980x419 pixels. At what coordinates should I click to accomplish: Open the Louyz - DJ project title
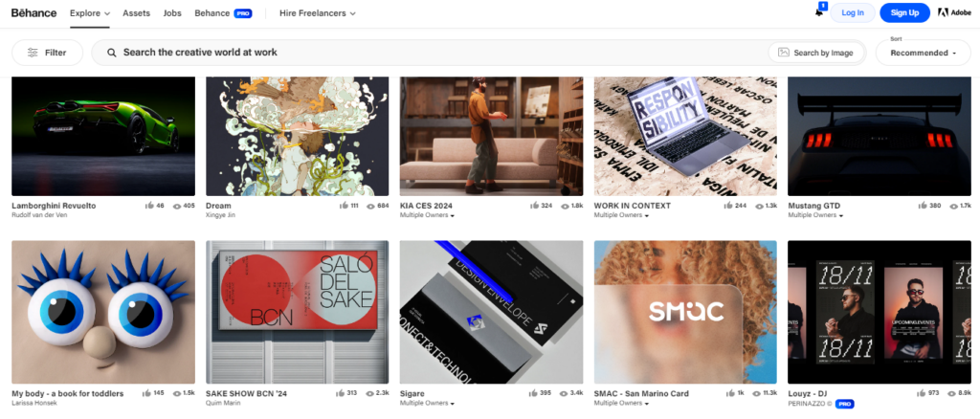(x=808, y=393)
